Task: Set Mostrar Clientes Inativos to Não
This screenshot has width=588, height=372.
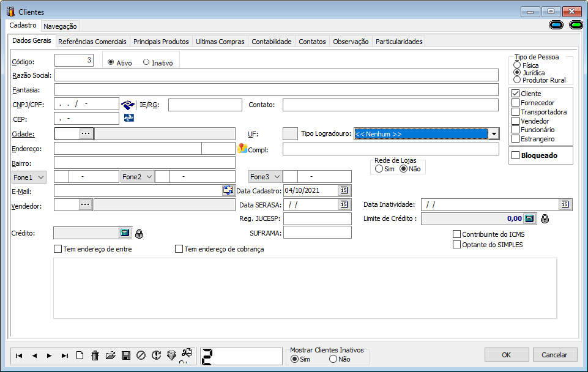Action: point(333,359)
